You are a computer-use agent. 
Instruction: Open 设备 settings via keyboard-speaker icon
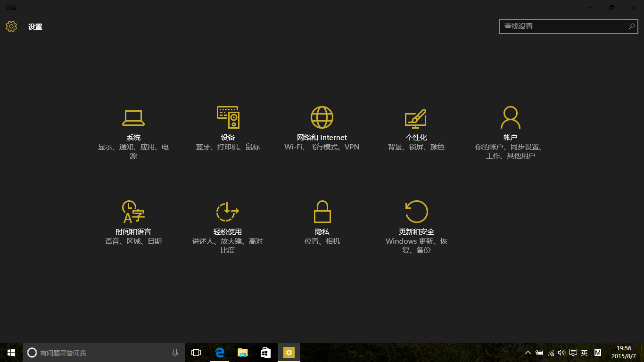[228, 117]
